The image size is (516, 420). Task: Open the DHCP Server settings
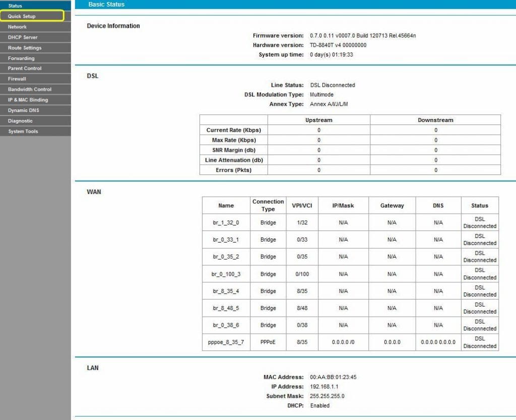(x=23, y=37)
